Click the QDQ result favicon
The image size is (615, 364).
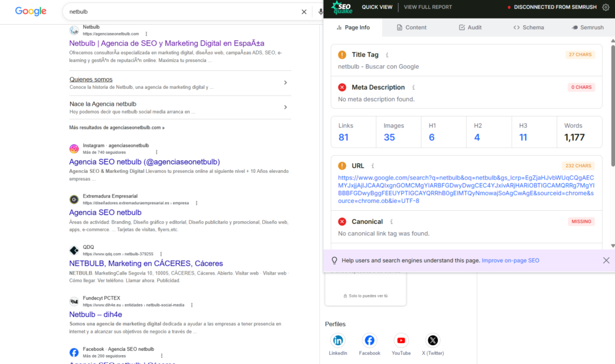click(74, 250)
